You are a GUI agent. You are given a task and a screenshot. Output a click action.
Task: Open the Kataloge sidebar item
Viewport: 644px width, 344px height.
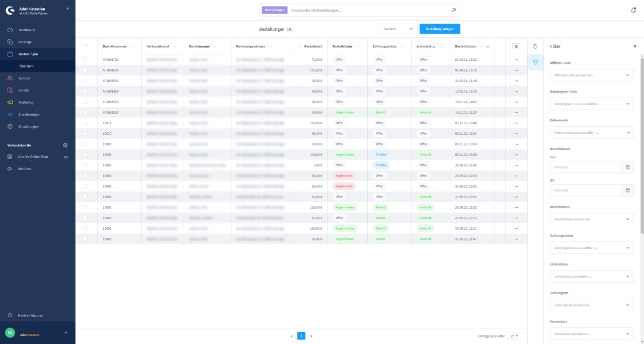tap(38, 42)
